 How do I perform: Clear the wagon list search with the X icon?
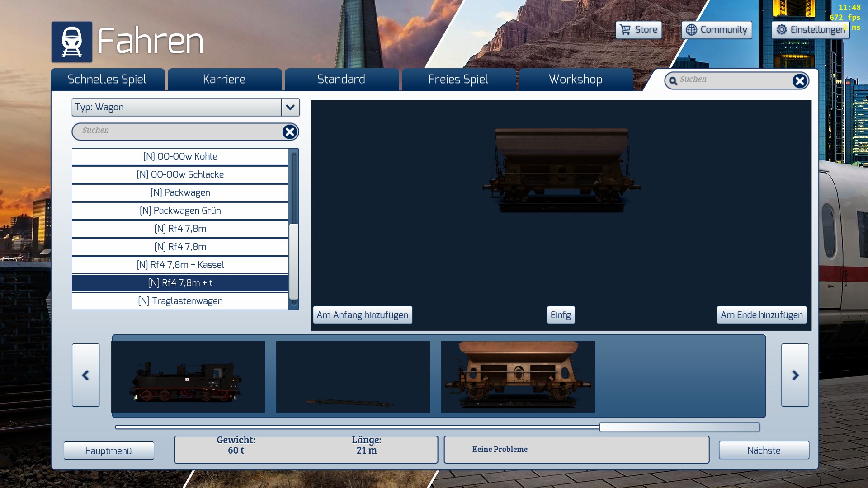click(289, 131)
